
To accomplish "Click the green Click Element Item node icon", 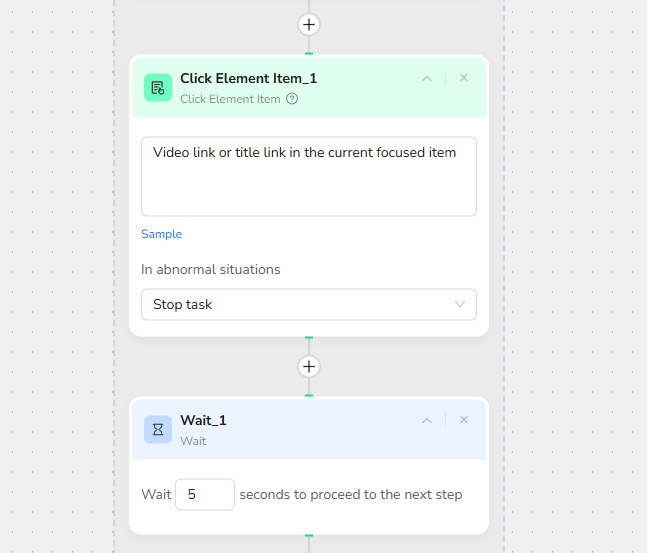I will coord(158,87).
